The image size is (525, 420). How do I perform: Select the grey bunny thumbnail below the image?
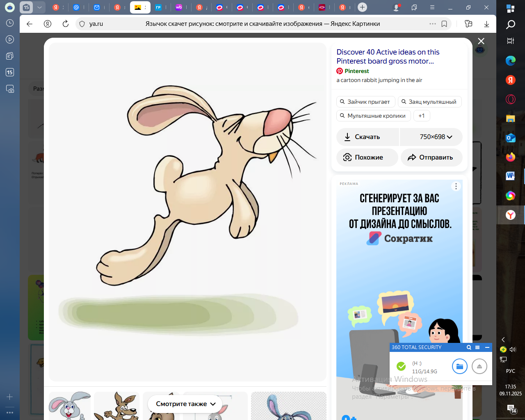coord(69,406)
